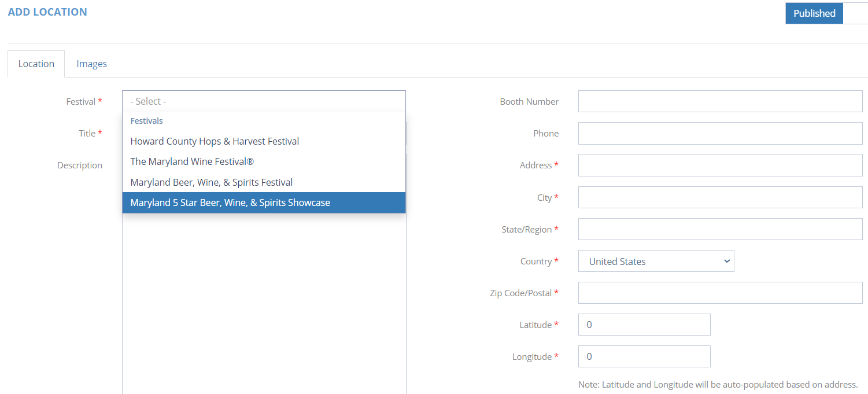The image size is (868, 394).
Task: Click the State/Region input field
Action: pos(720,229)
